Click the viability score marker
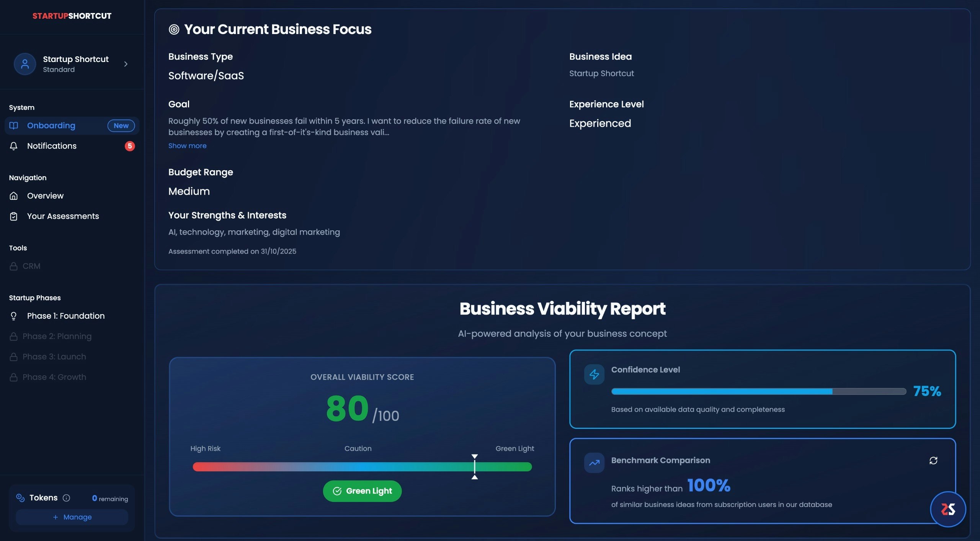The image size is (980, 541). tap(475, 467)
